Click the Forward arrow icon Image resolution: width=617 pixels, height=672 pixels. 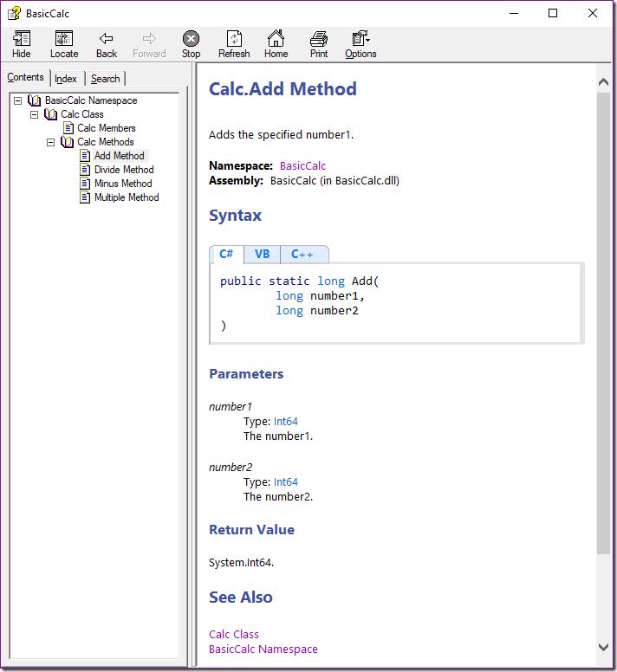149,39
